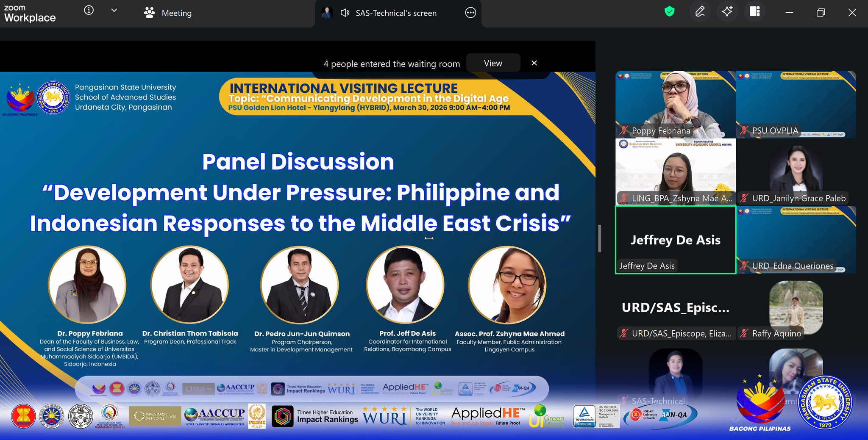Click the meeting info icon
Image resolution: width=868 pixels, height=440 pixels.
point(89,11)
